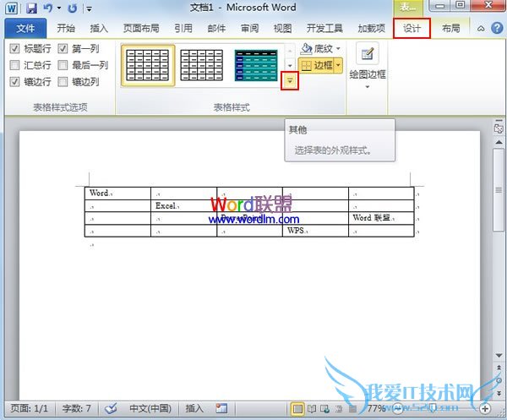Switch to the 审阅 Review tab
The width and height of the screenshot is (507, 420).
(249, 29)
